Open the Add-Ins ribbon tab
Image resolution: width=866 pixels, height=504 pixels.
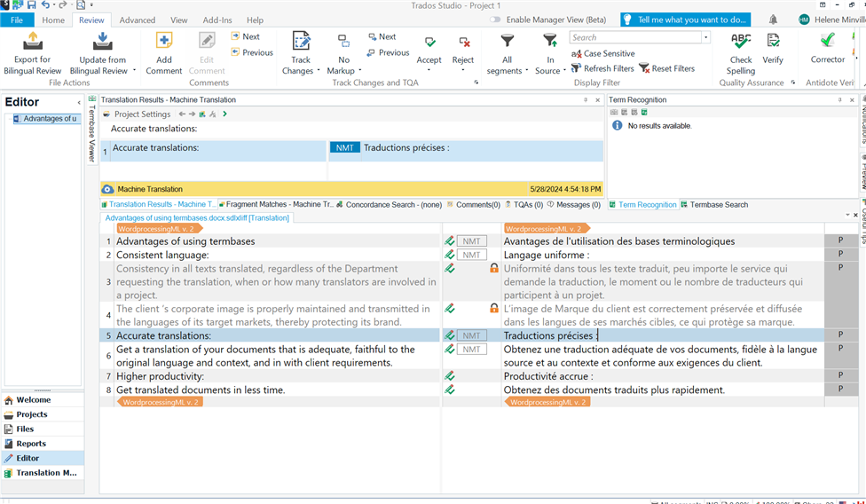(217, 20)
